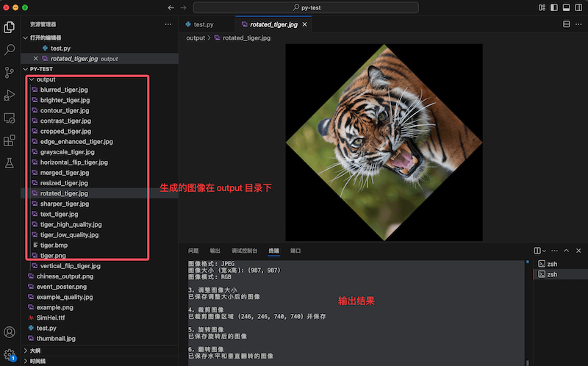Close the rotated_tiger.jpg editor tab

(305, 24)
